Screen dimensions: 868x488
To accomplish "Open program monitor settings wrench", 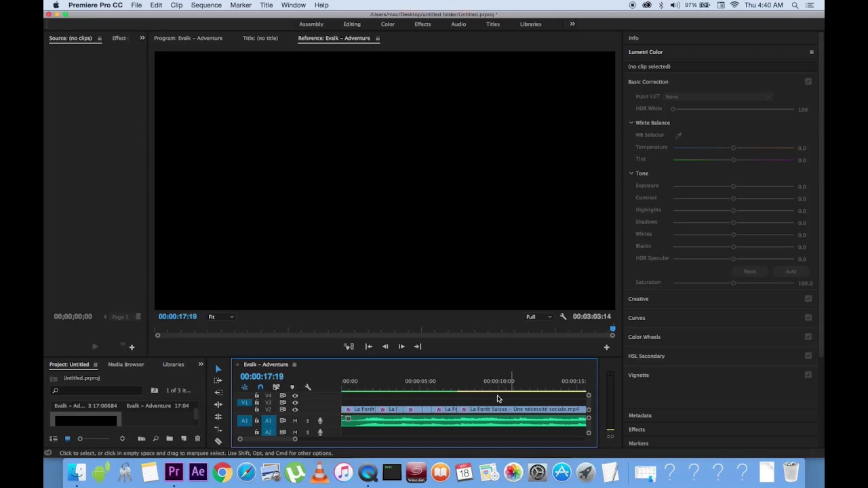I will coord(563,317).
